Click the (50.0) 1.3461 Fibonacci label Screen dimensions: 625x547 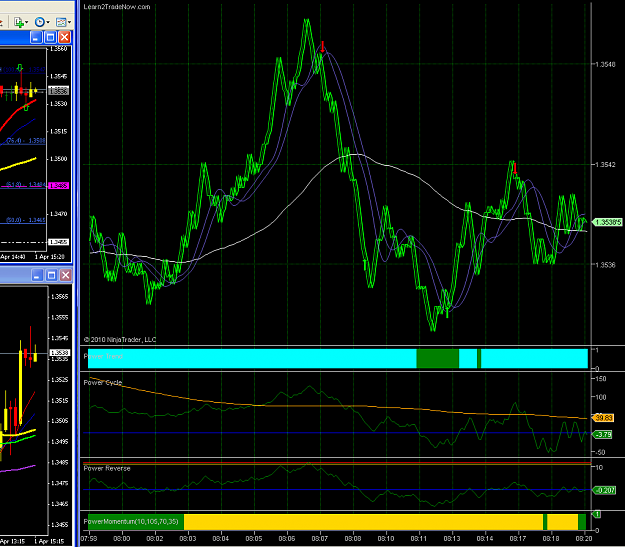coord(26,220)
